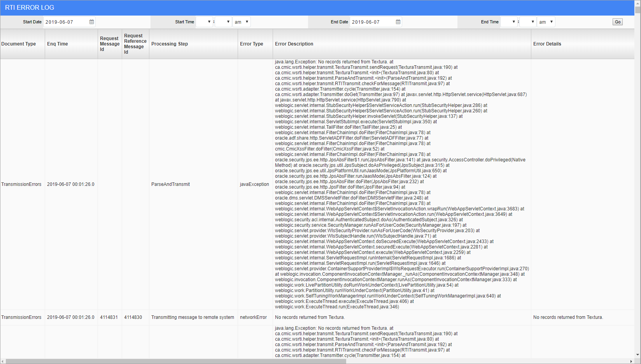Click the Error Description column header

point(402,44)
